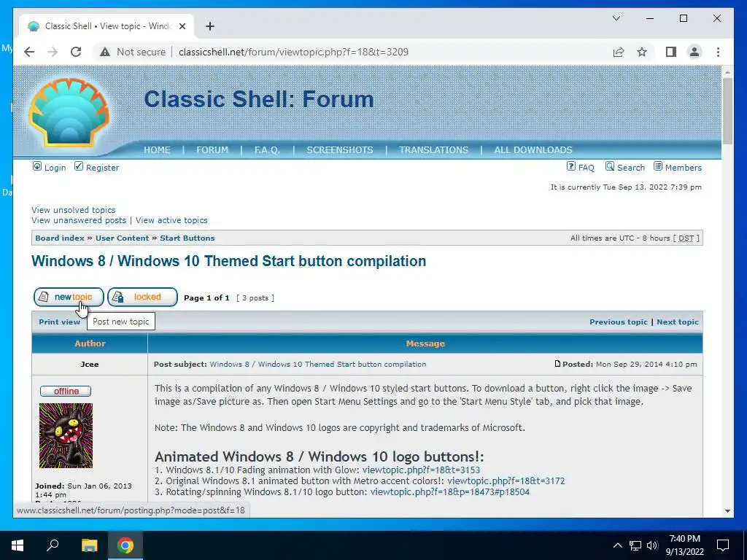
Task: Show hidden system tray icons
Action: coord(617,545)
